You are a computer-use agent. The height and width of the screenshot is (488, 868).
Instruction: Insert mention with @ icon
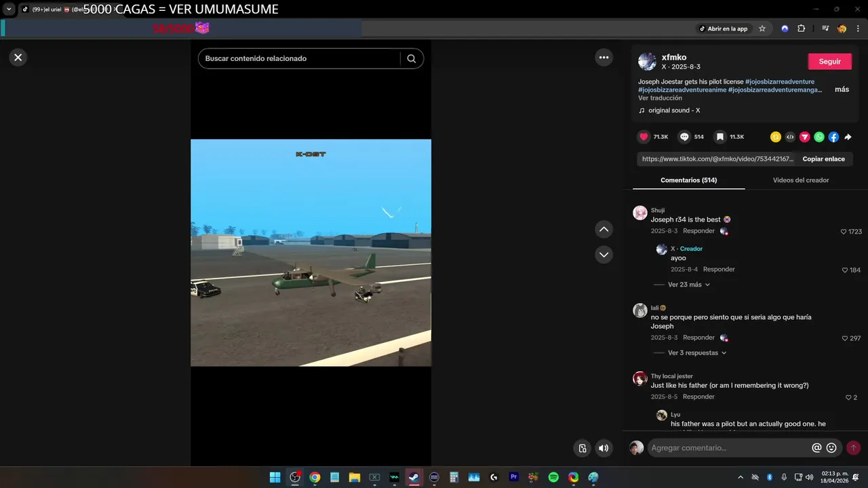816,448
